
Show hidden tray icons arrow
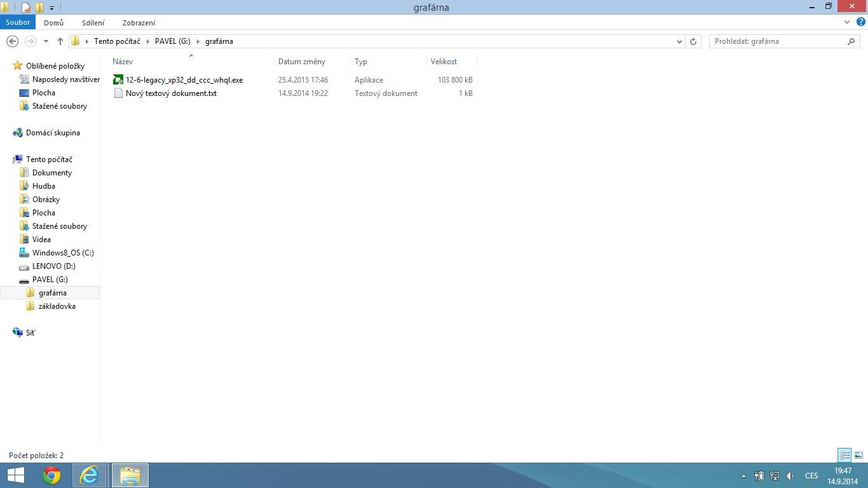[x=743, y=476]
